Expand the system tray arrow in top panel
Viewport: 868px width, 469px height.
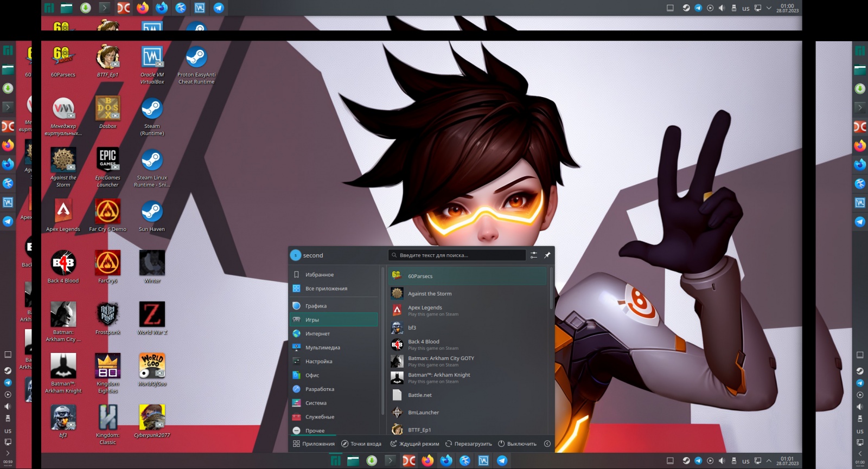point(769,8)
